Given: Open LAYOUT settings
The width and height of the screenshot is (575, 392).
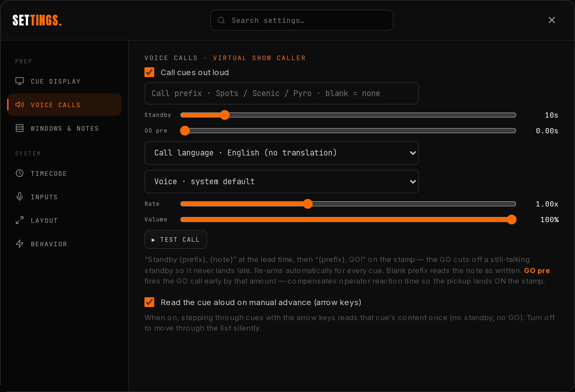Looking at the screenshot, I should pos(64,220).
